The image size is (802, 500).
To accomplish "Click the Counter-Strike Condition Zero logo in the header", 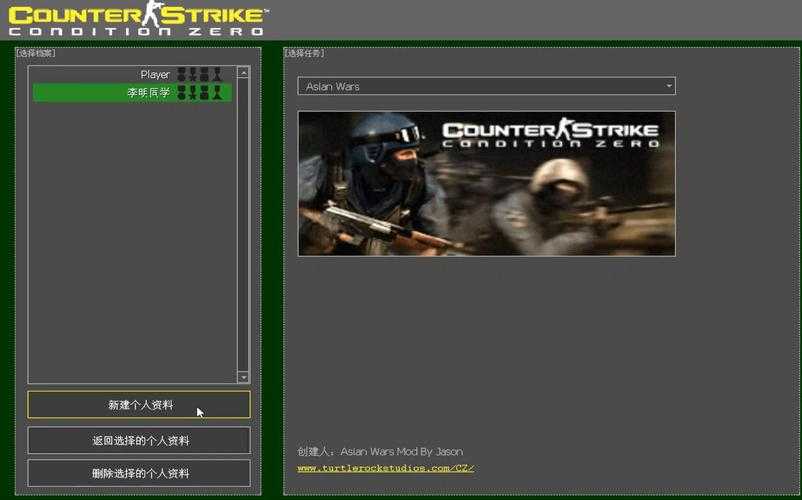I will point(138,19).
